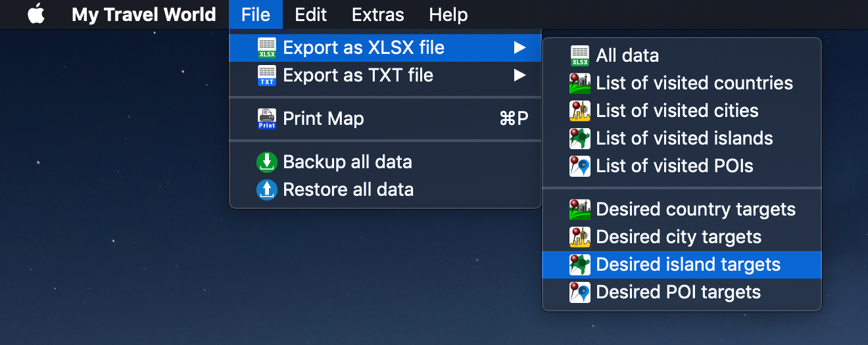Click the ⌘P shortcut label
Screen dimensions: 868x345
tap(514, 119)
